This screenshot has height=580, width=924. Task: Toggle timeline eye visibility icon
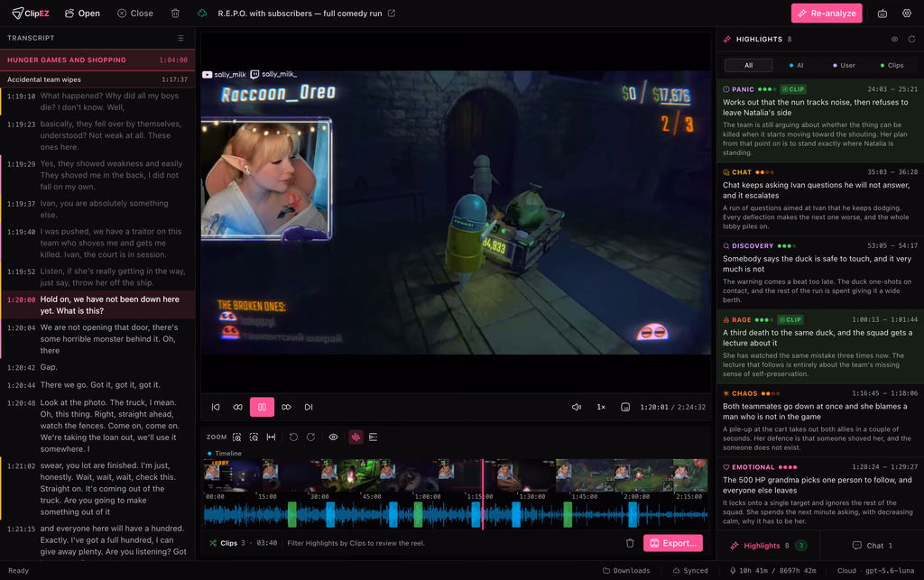(333, 437)
